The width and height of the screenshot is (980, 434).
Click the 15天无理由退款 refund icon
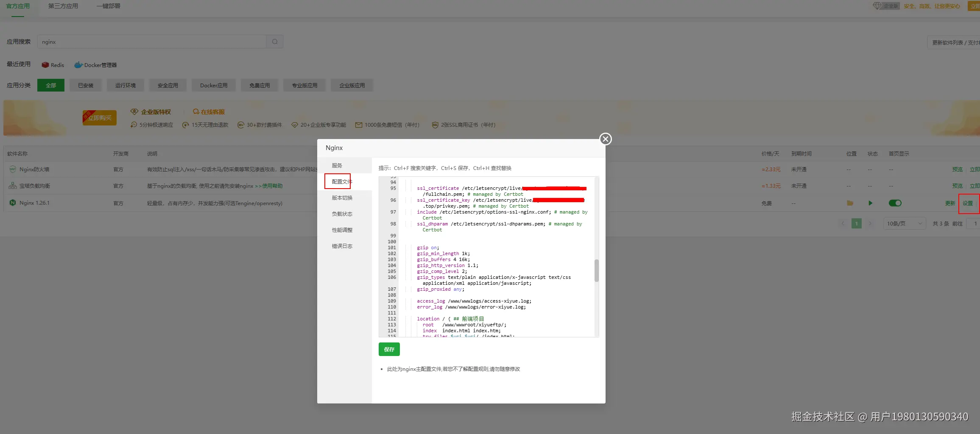pos(185,125)
